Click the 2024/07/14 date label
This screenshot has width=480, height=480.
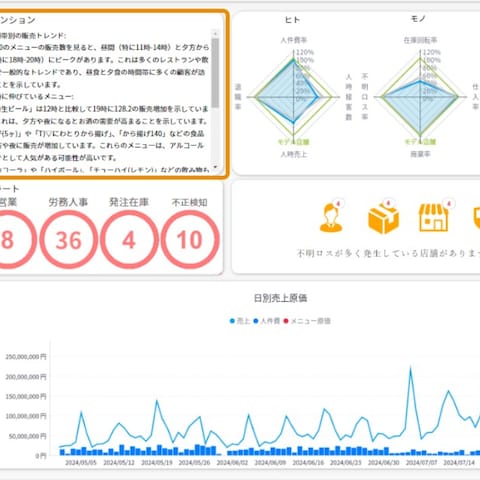(459, 463)
